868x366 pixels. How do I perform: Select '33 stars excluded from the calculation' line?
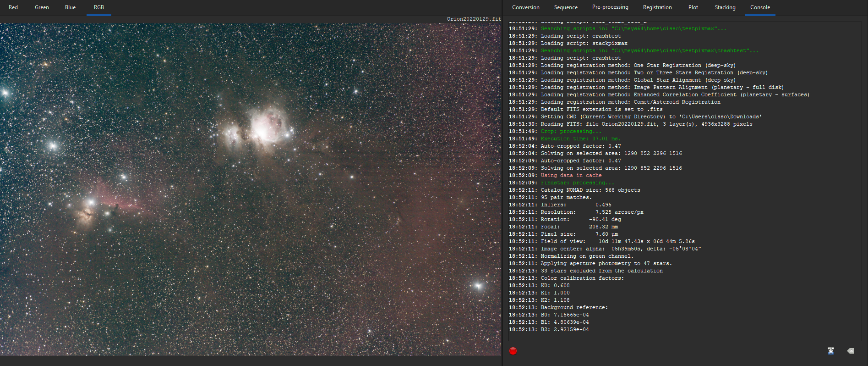(x=585, y=271)
